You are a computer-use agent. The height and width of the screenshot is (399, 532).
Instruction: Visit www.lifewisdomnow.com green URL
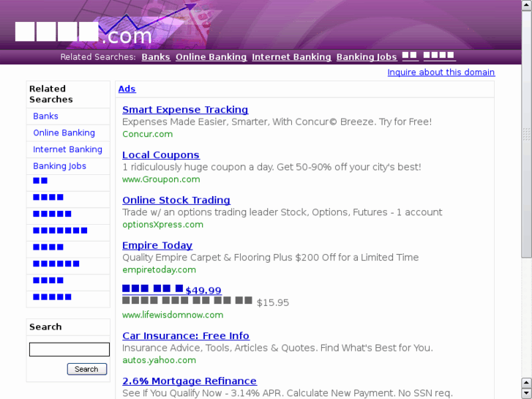(x=173, y=315)
